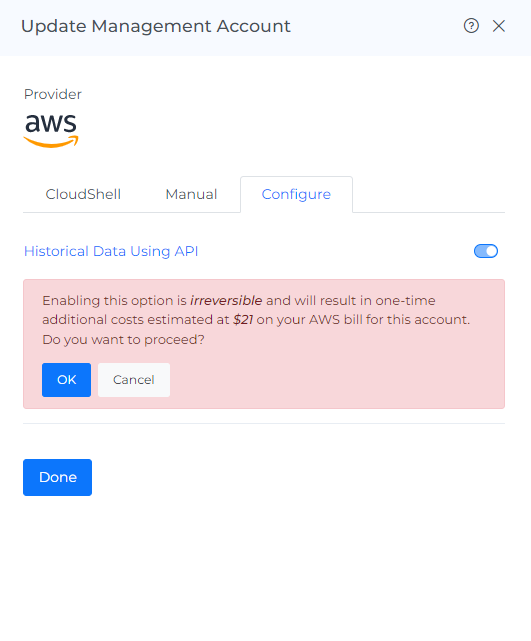
Task: Click the italic word irreversible
Action: [226, 300]
